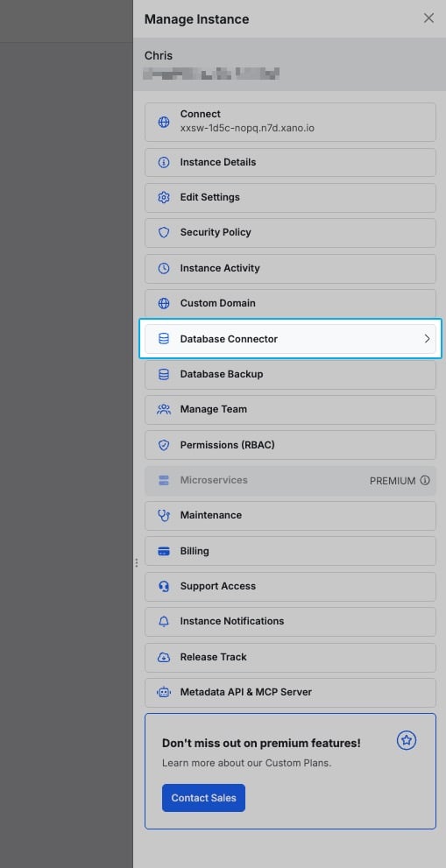Click the database icon for Database Backup
Image resolution: width=446 pixels, height=868 pixels.
click(164, 374)
